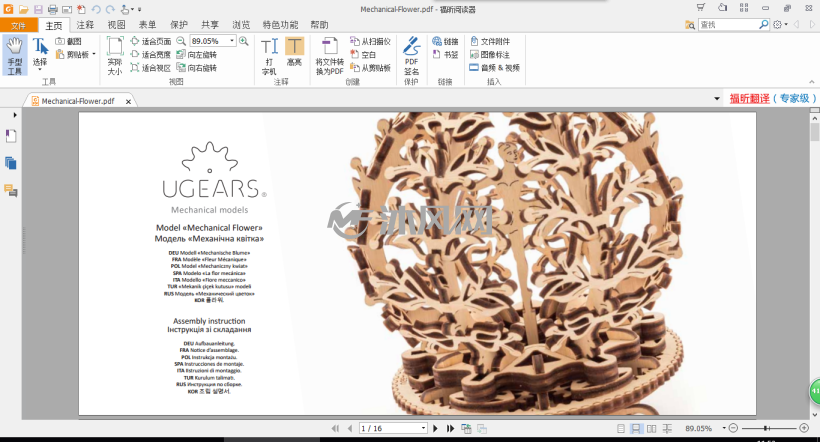Click Open folder icon in quick access
This screenshot has height=442, width=820.
24,9
